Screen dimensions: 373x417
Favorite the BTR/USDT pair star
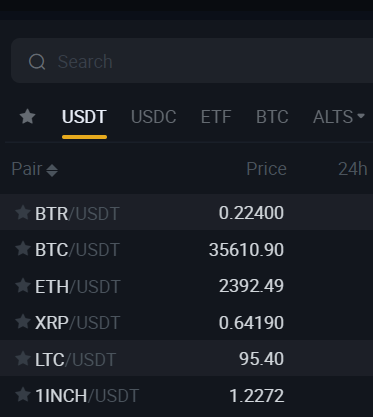[x=23, y=213]
